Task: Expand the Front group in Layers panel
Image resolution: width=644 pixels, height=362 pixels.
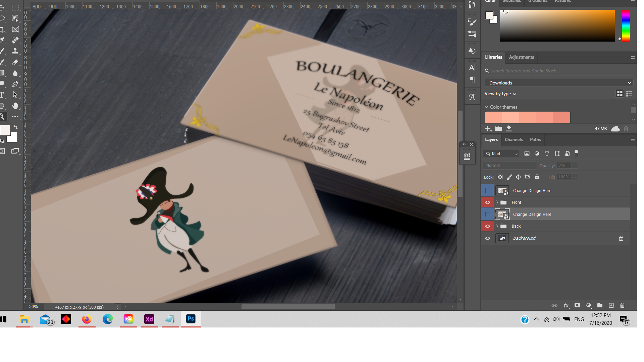Action: [497, 202]
